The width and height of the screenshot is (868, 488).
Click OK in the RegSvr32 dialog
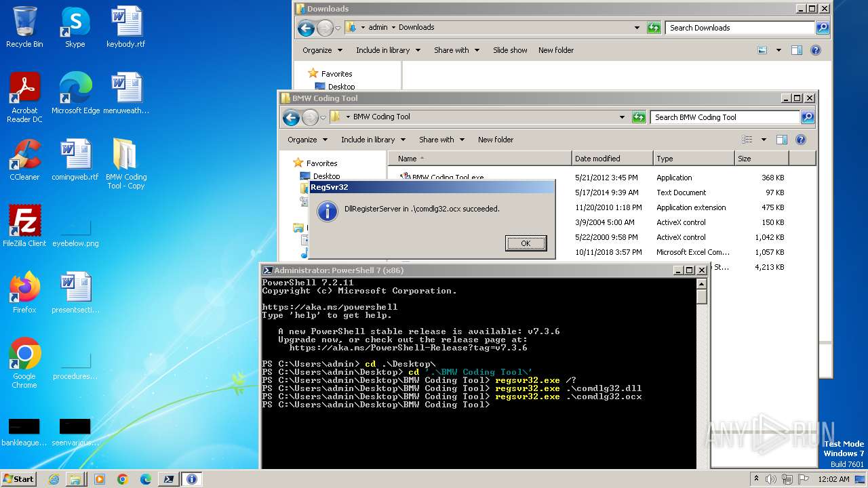pos(526,243)
